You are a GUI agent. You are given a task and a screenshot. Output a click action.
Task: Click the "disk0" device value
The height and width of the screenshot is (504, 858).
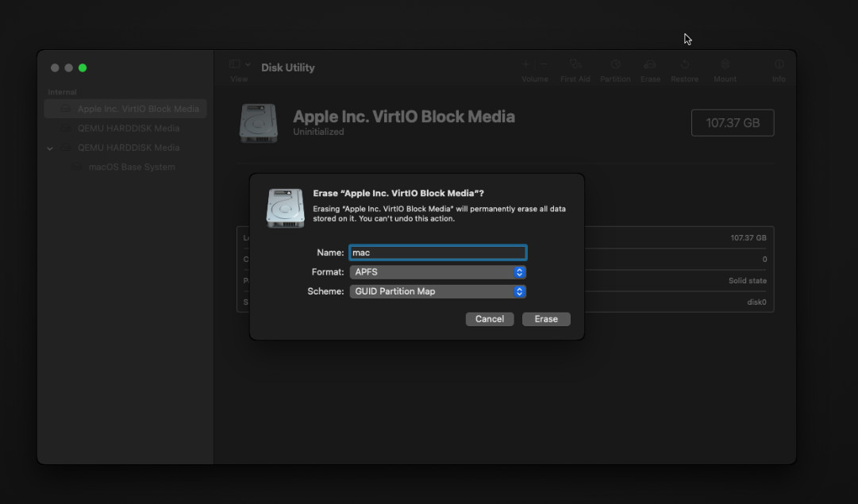click(x=756, y=302)
